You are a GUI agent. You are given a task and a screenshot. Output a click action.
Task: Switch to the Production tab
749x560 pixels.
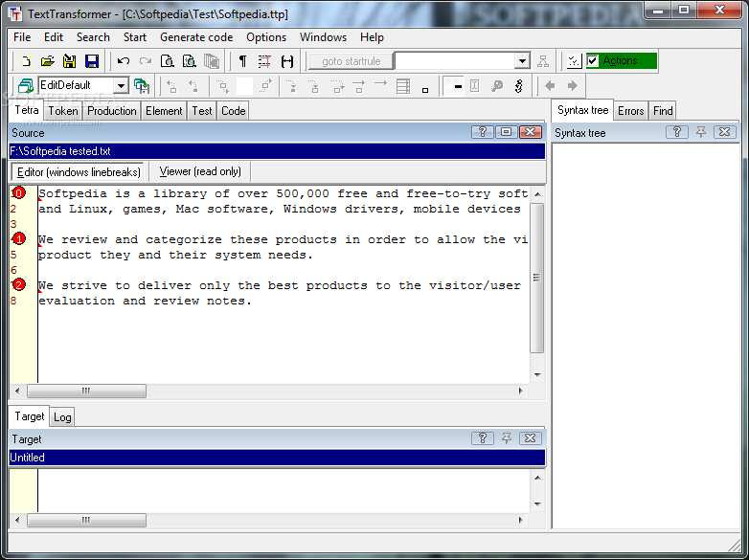point(112,111)
